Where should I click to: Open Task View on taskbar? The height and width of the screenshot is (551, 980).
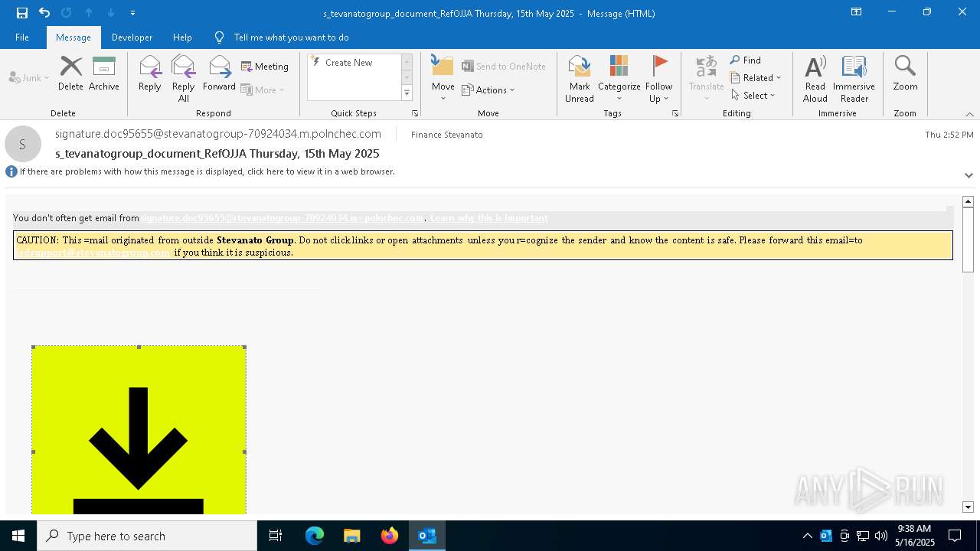[276, 536]
